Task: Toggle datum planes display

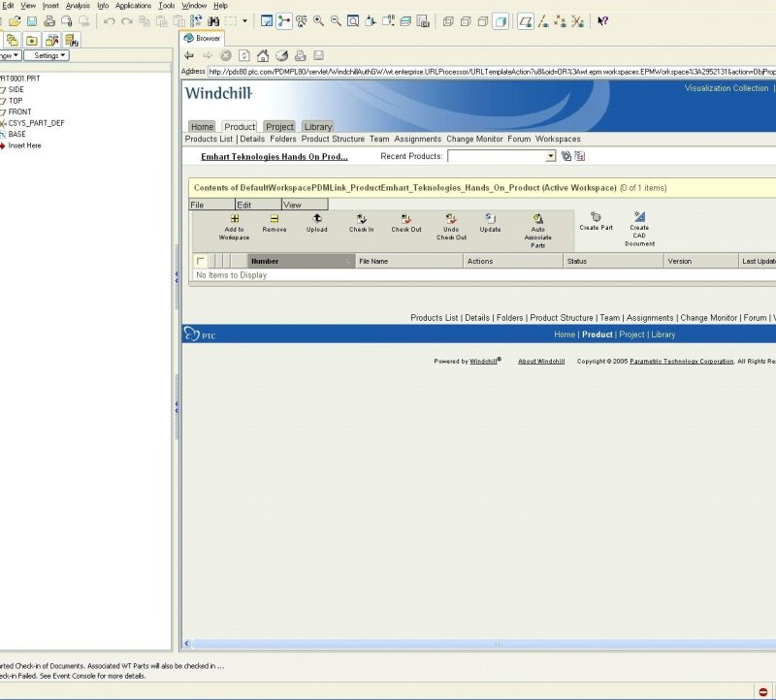Action: click(526, 21)
